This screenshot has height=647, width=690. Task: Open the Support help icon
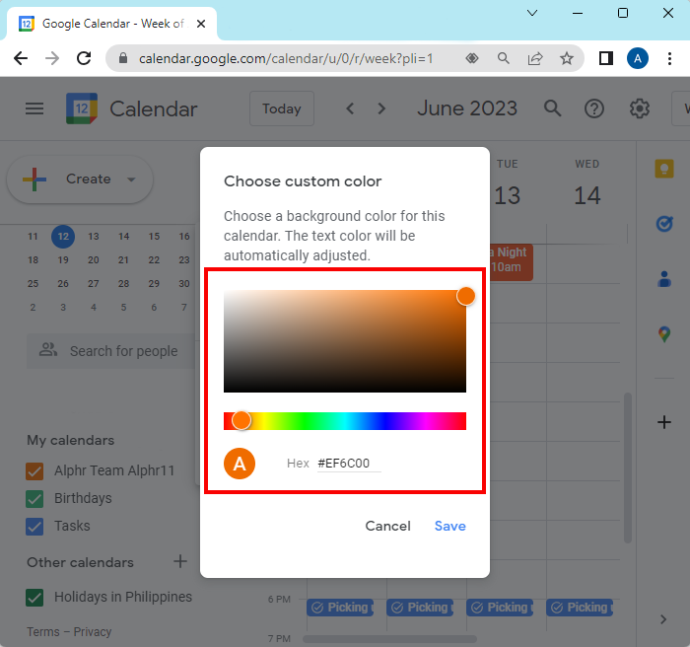pos(594,108)
